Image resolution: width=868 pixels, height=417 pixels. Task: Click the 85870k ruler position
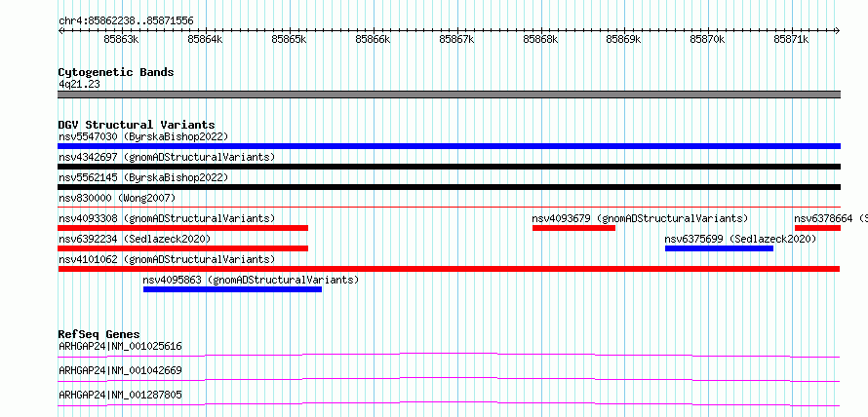tap(708, 39)
